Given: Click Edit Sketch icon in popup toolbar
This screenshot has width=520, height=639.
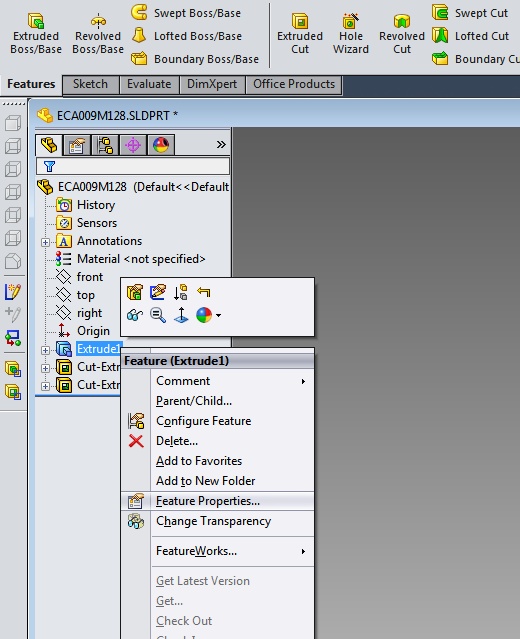Looking at the screenshot, I should 158,293.
